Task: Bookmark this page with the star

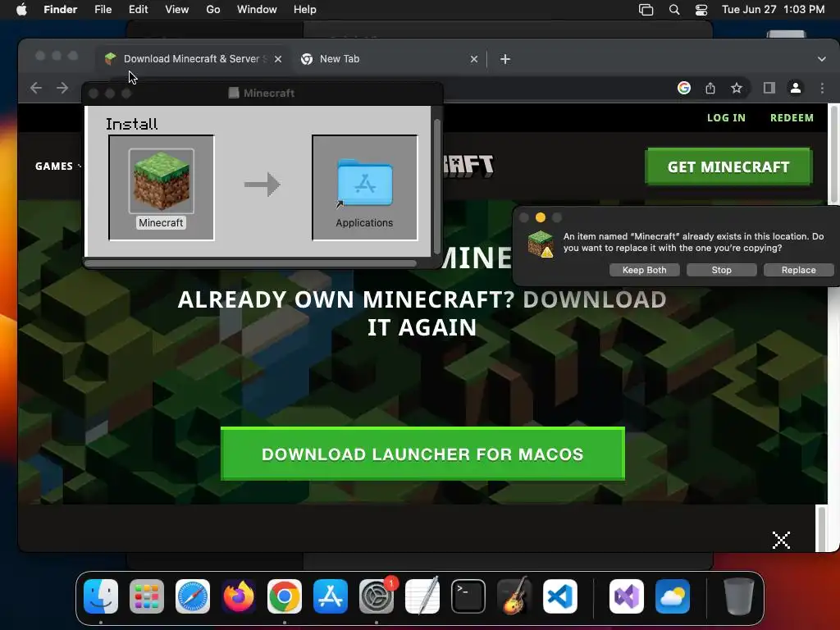Action: pos(737,88)
